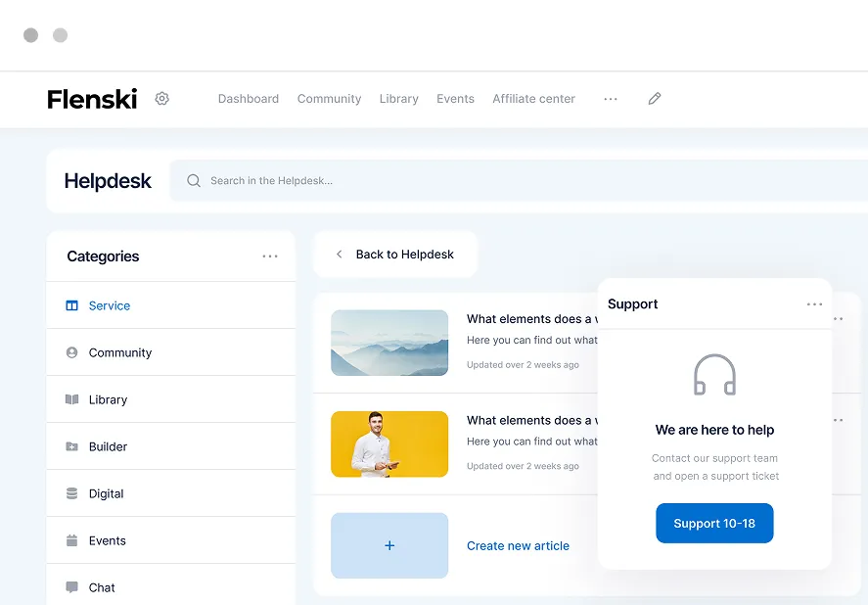Select the Service category
Image resolution: width=868 pixels, height=605 pixels.
109,305
